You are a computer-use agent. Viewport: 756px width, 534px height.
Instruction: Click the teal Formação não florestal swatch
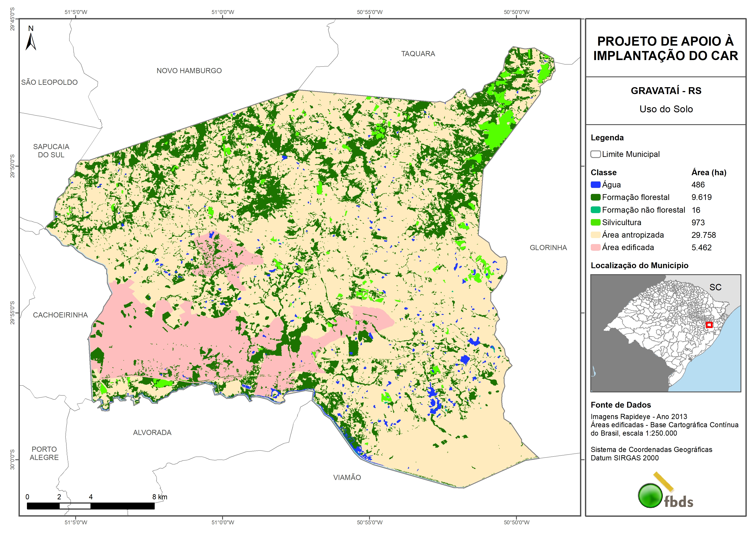click(x=595, y=210)
